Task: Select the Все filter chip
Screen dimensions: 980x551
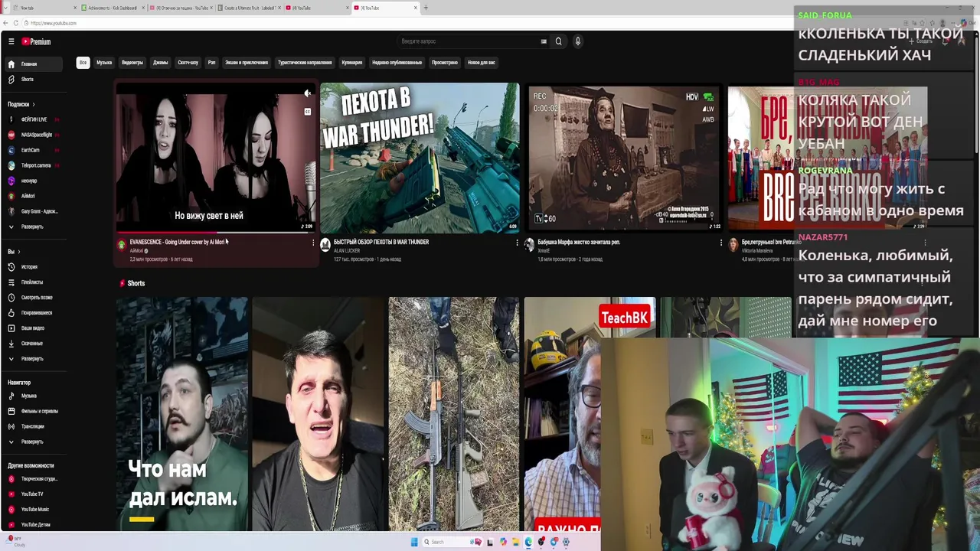Action: [x=83, y=63]
